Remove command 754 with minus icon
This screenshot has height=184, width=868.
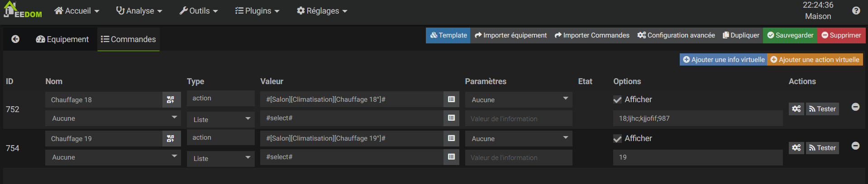point(855,146)
